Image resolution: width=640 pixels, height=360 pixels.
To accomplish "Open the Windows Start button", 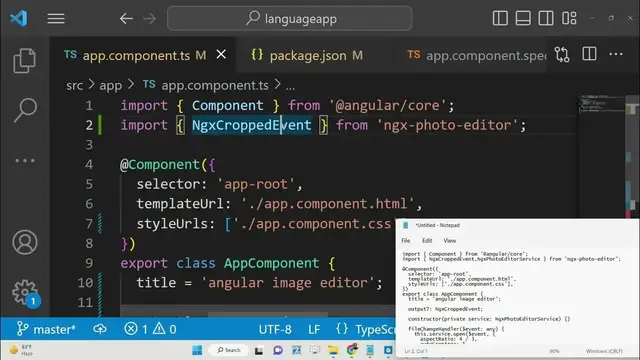I will tap(197, 350).
